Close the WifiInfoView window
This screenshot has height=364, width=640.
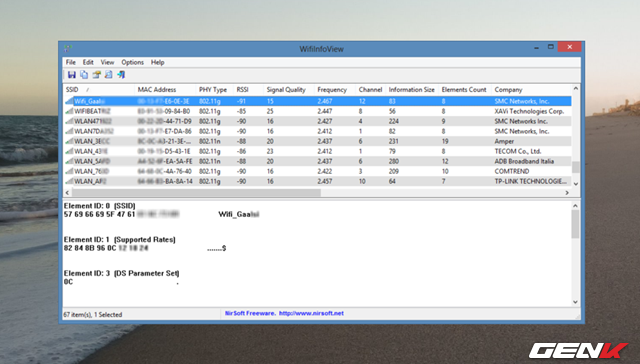coord(570,47)
